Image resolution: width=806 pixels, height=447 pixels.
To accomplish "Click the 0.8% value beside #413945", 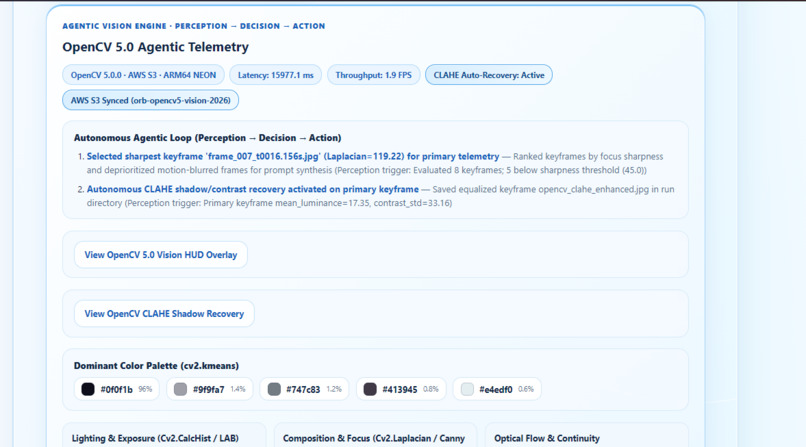I will tap(431, 389).
